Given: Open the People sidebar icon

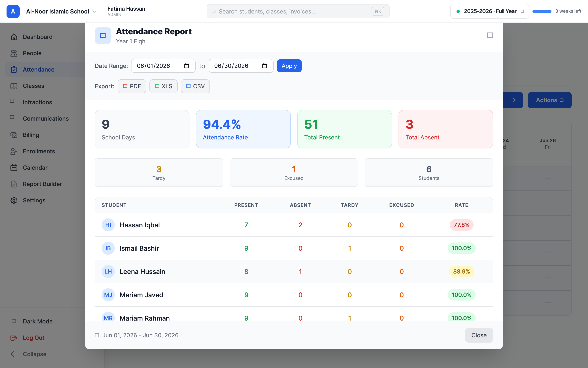Looking at the screenshot, I should coord(14,53).
